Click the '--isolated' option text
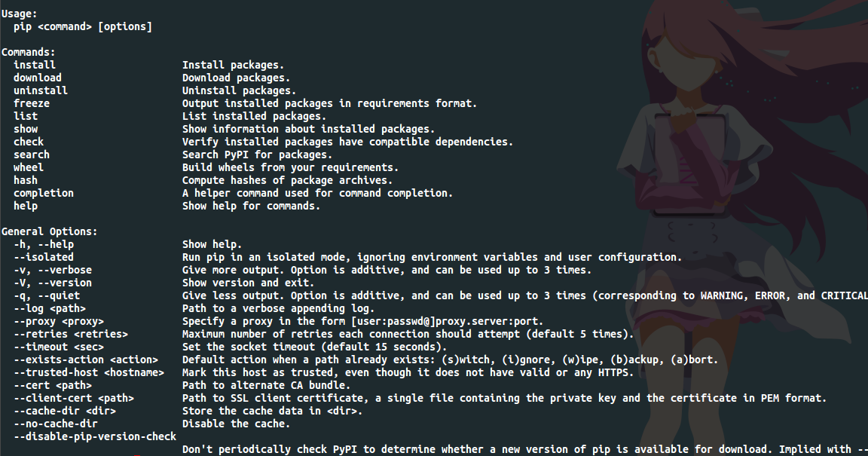This screenshot has height=456, width=868. coord(44,257)
